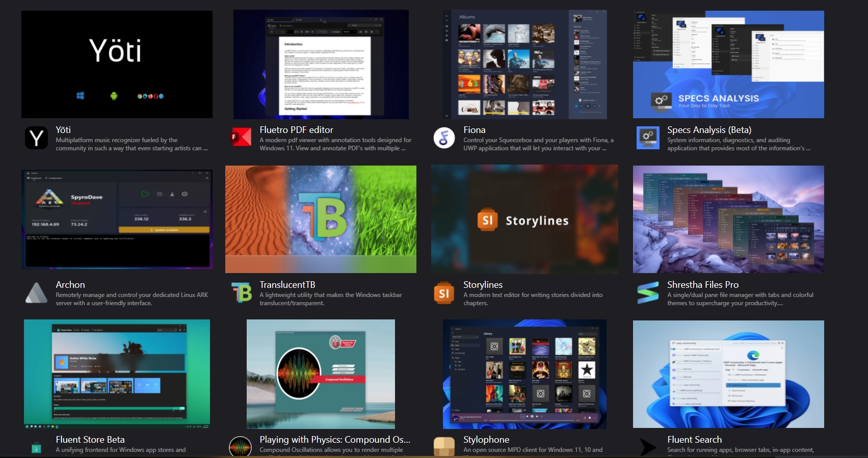View the Stylophone library screenshot

[524, 374]
